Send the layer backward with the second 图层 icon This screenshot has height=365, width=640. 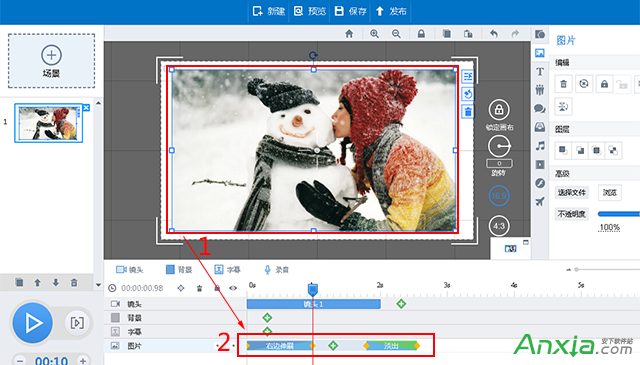[580, 150]
